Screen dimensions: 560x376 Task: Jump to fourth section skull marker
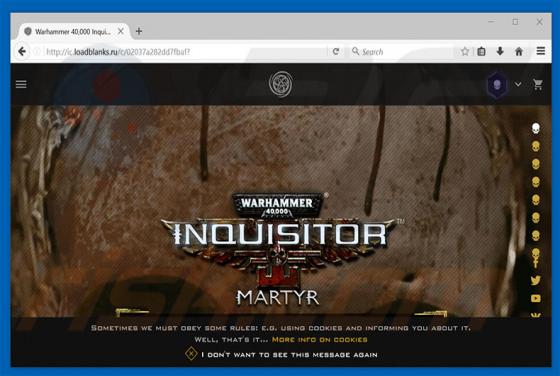[x=536, y=182]
